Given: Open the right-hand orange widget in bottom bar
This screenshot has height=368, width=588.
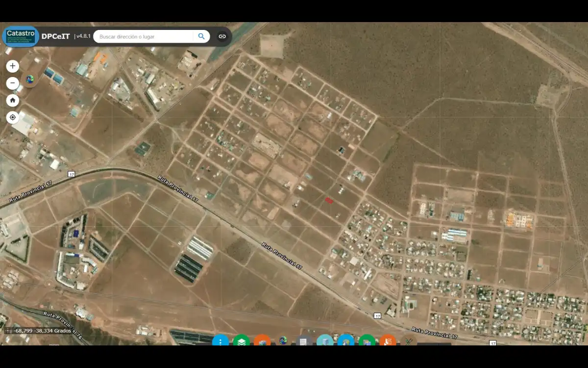Looking at the screenshot, I should (x=388, y=341).
